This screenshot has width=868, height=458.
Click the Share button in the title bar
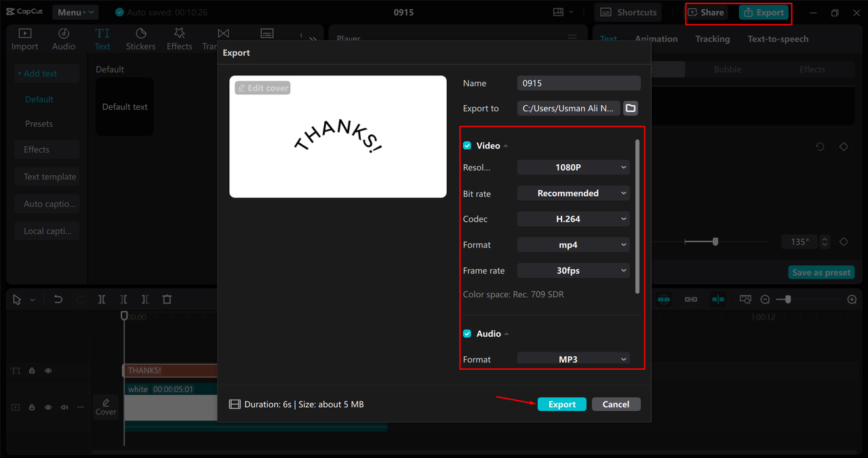[x=706, y=12]
